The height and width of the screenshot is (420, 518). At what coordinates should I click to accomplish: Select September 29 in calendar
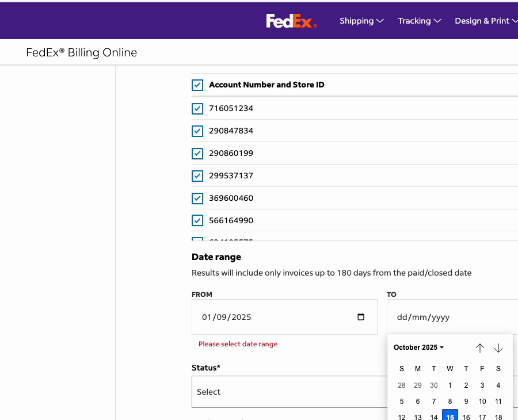(x=418, y=385)
